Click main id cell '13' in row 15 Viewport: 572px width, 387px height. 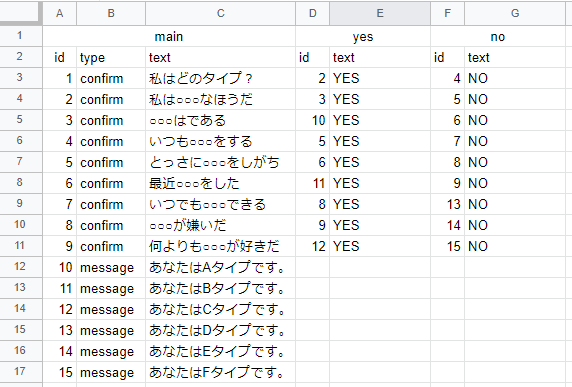pyautogui.click(x=59, y=330)
